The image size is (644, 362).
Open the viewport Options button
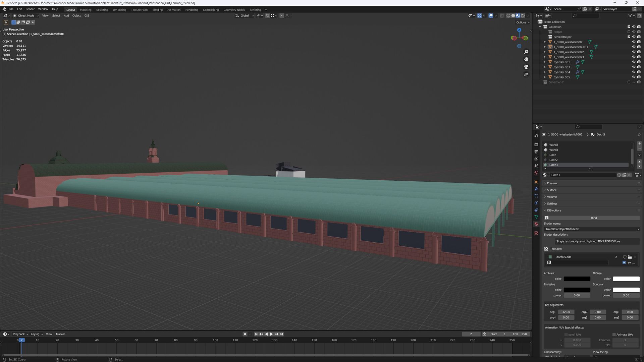[523, 22]
